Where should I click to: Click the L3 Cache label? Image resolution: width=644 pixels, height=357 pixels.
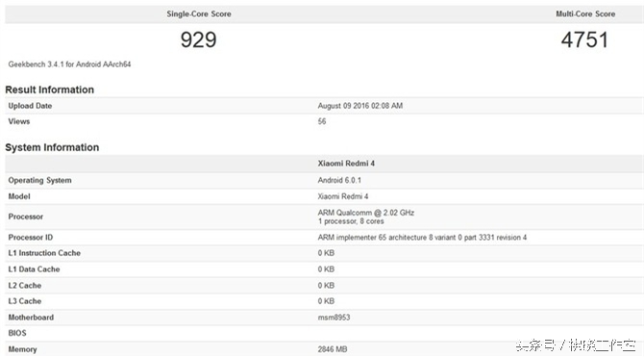coord(25,301)
